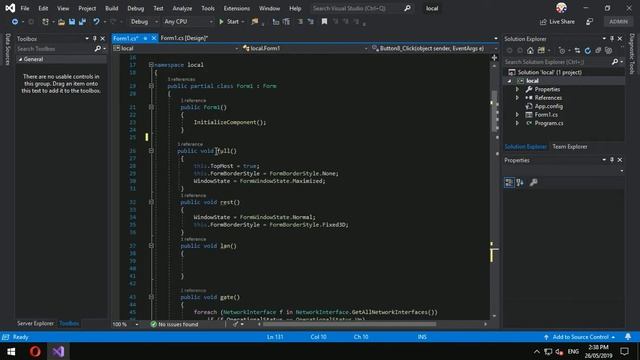Open the File menu
Viewport: 640px width, 360px height.
coord(25,8)
